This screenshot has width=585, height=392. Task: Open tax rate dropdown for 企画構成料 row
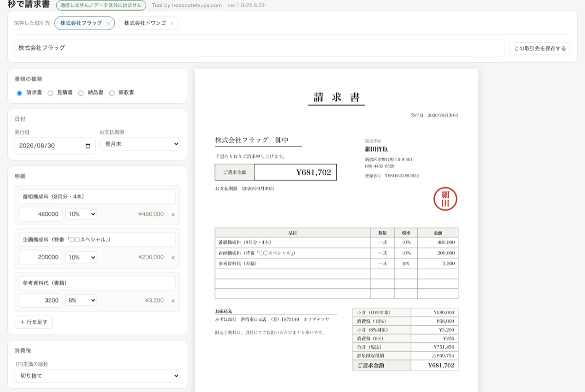coord(81,257)
